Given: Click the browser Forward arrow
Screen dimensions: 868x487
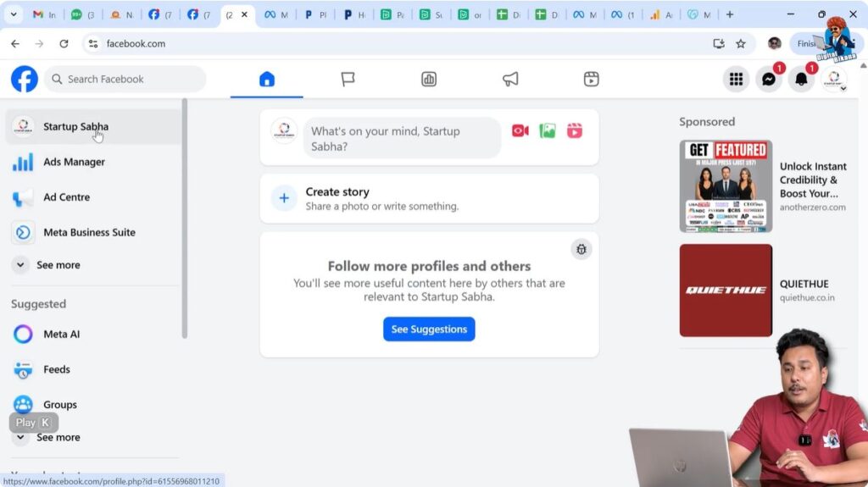Looking at the screenshot, I should point(39,44).
